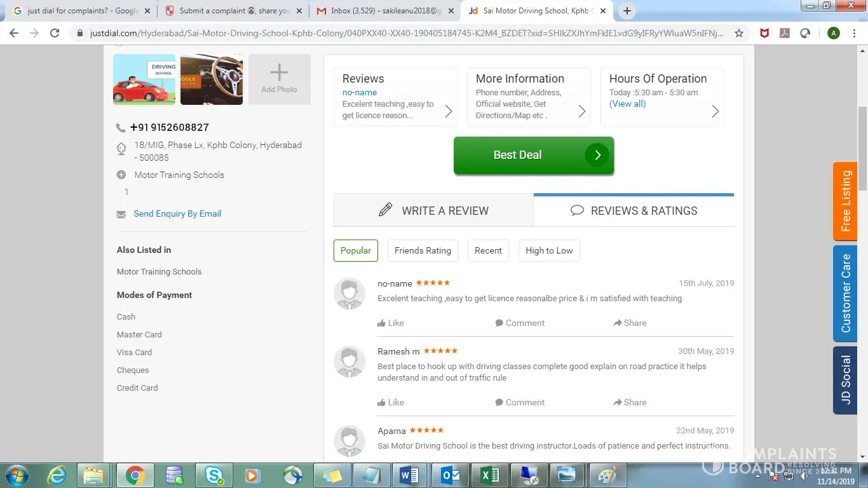Call the phone number +91 9152608827
Viewport: 868px width, 488px height.
[170, 127]
